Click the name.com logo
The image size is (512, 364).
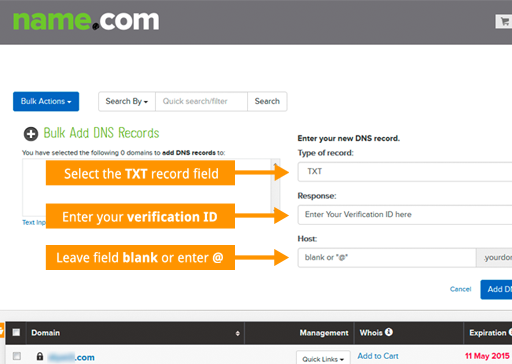[x=86, y=21]
